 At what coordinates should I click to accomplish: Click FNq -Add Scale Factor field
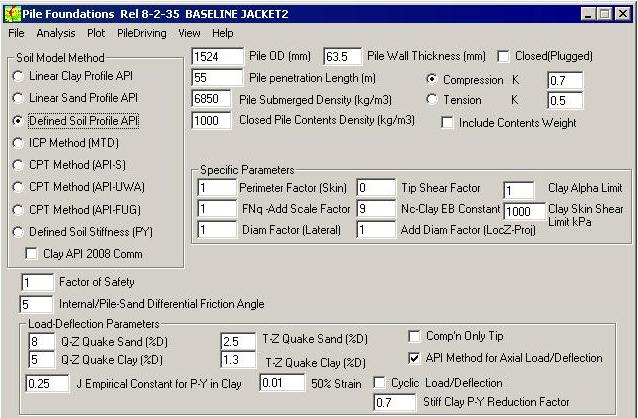tap(217, 209)
